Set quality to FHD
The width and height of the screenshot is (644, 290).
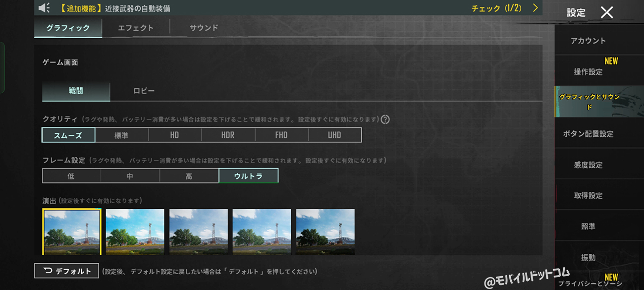coord(281,135)
